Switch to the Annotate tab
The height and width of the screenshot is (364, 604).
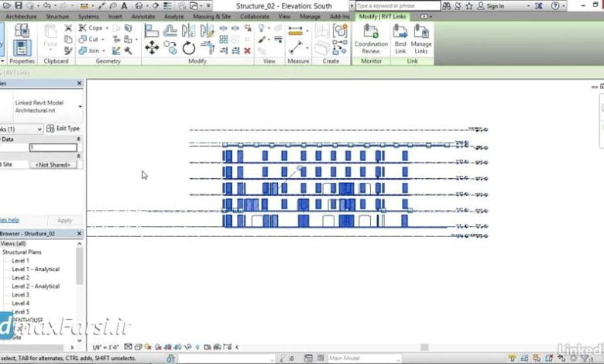click(x=143, y=16)
